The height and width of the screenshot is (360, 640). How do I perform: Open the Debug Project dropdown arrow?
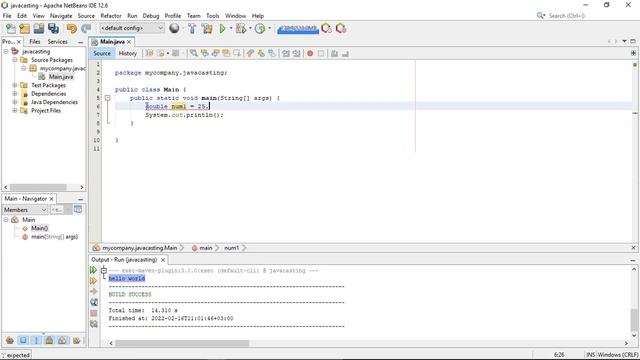(250, 28)
